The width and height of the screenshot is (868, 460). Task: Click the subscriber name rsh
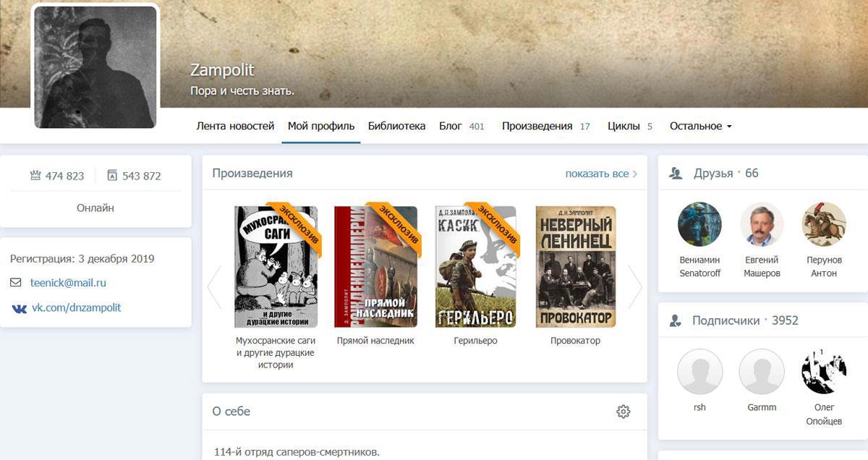tap(700, 407)
